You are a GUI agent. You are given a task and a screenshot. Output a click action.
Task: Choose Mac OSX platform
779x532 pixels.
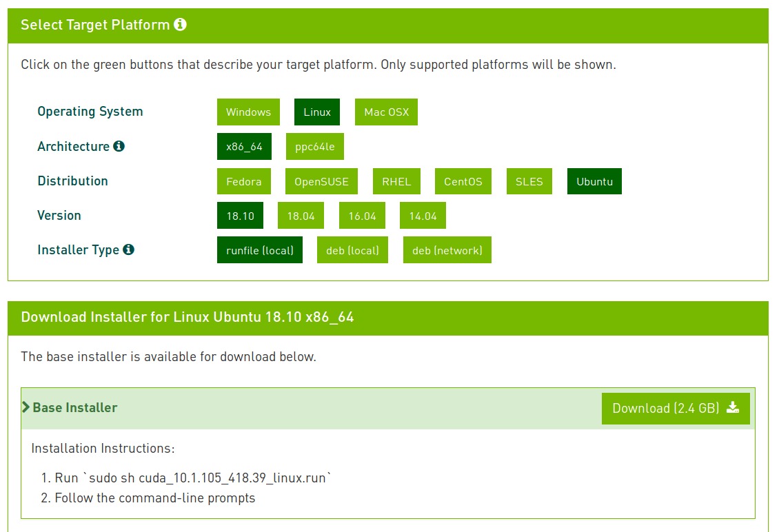[386, 112]
